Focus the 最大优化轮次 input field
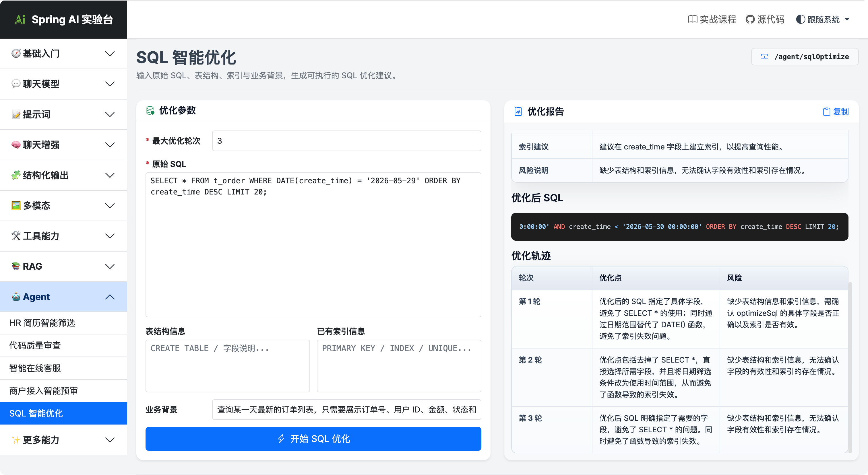The width and height of the screenshot is (868, 475). (346, 141)
